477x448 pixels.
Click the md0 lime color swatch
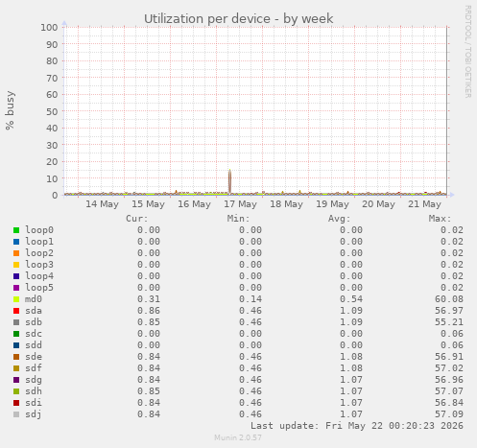[x=16, y=299]
